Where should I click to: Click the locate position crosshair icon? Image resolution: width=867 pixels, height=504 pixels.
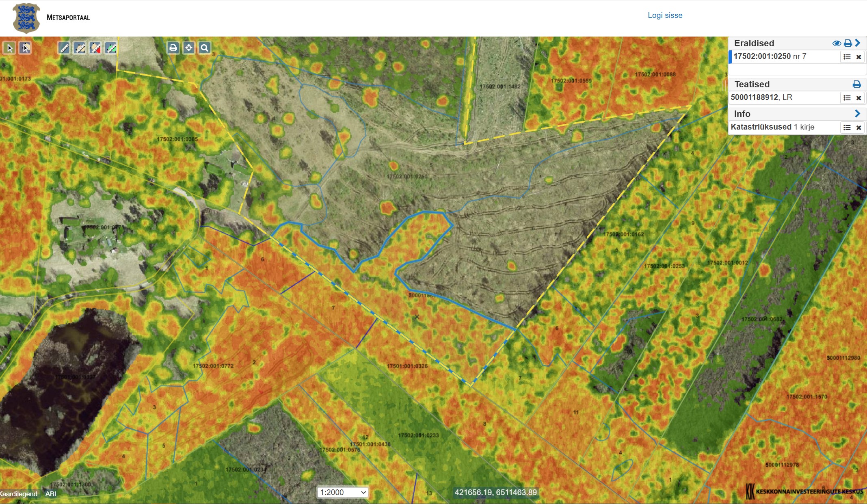[189, 48]
